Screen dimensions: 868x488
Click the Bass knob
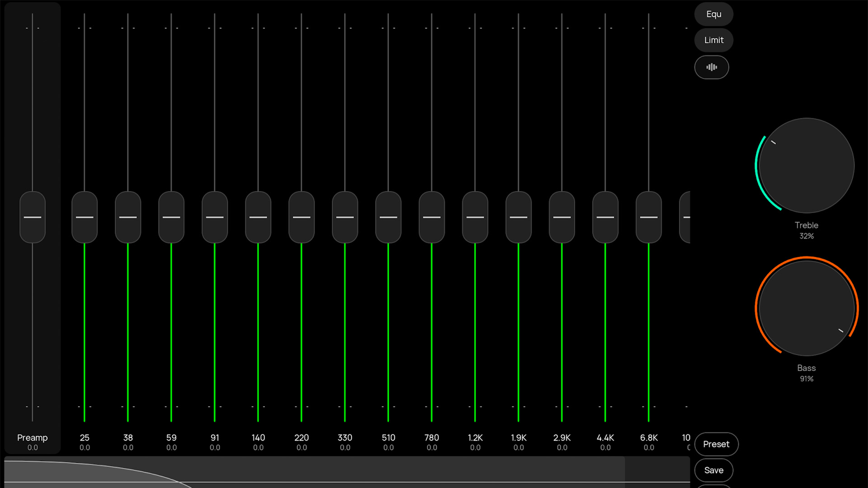[807, 308]
